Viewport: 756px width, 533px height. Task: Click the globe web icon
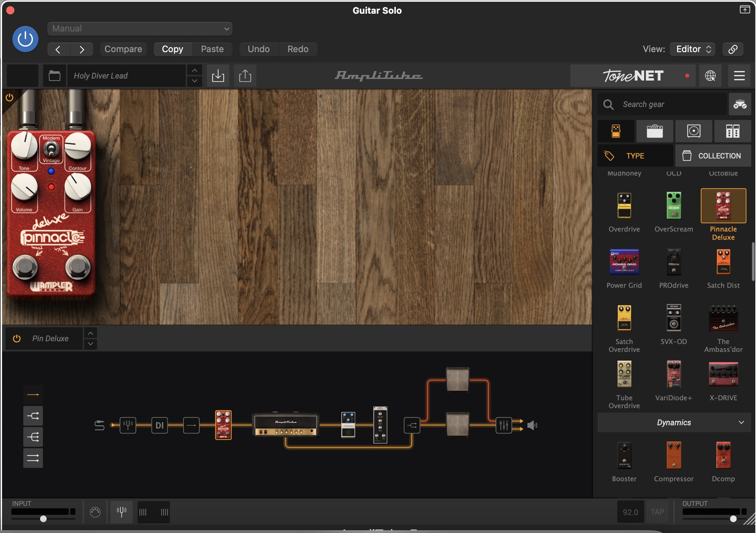710,75
